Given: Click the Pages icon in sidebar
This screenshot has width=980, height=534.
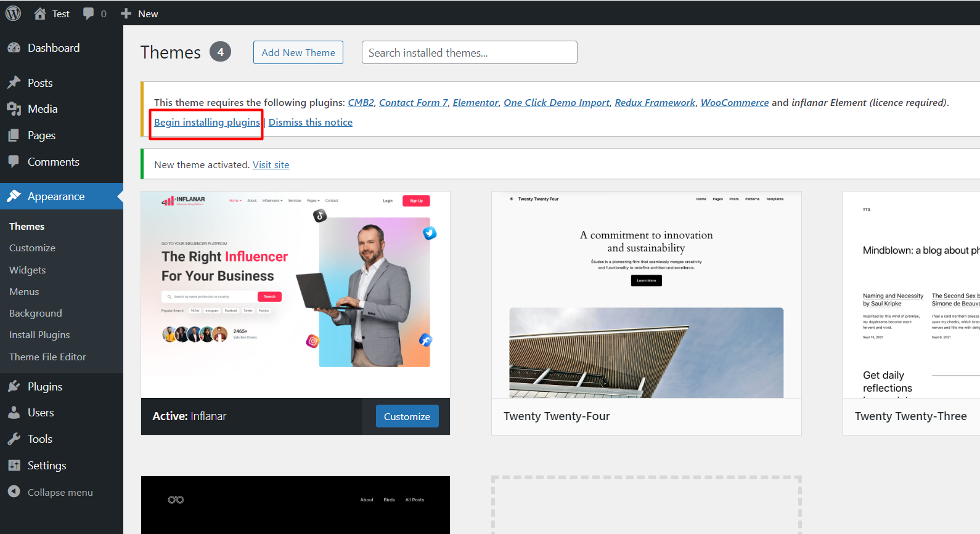Looking at the screenshot, I should tap(14, 136).
